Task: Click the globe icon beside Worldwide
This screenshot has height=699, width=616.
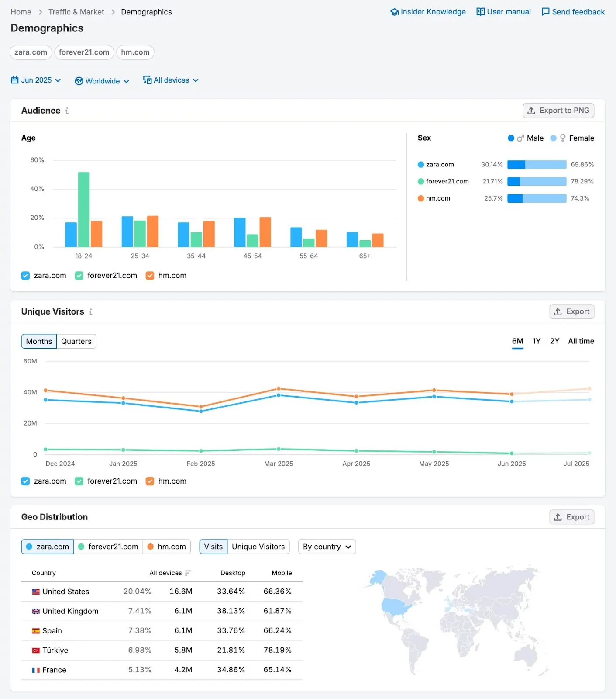Action: coord(79,81)
